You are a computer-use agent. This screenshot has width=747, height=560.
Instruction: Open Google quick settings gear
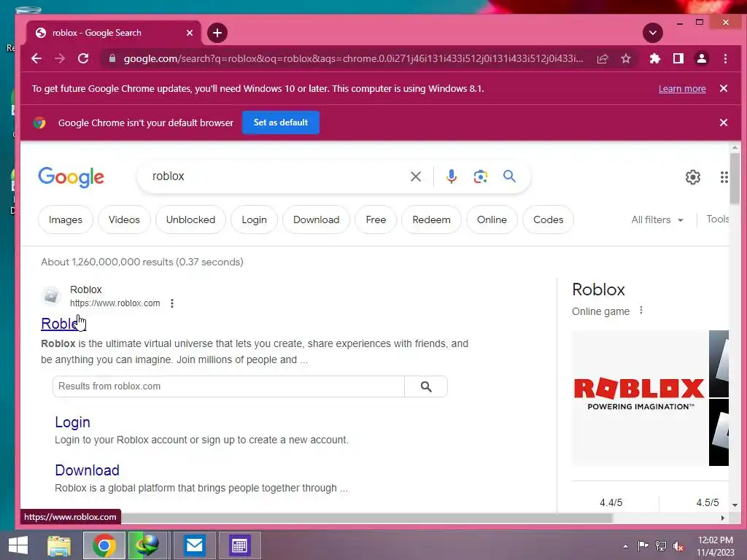click(693, 177)
